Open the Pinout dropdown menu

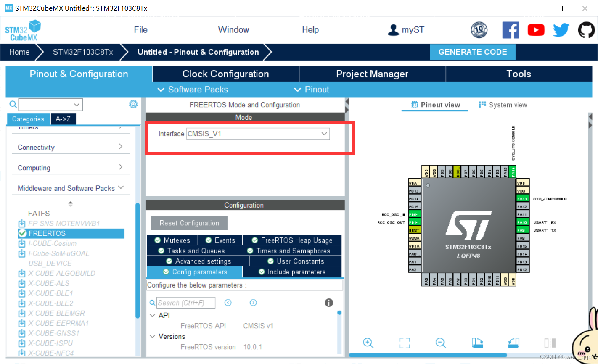311,90
